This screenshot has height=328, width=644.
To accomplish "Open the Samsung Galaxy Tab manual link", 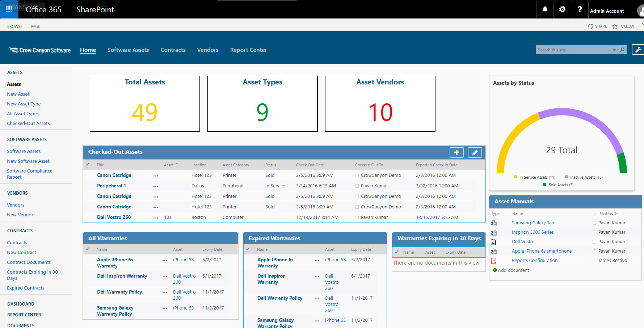I will (533, 223).
